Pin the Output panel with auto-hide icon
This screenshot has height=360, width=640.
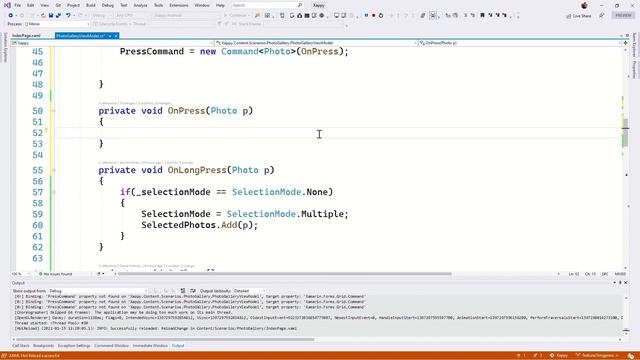pos(620,282)
